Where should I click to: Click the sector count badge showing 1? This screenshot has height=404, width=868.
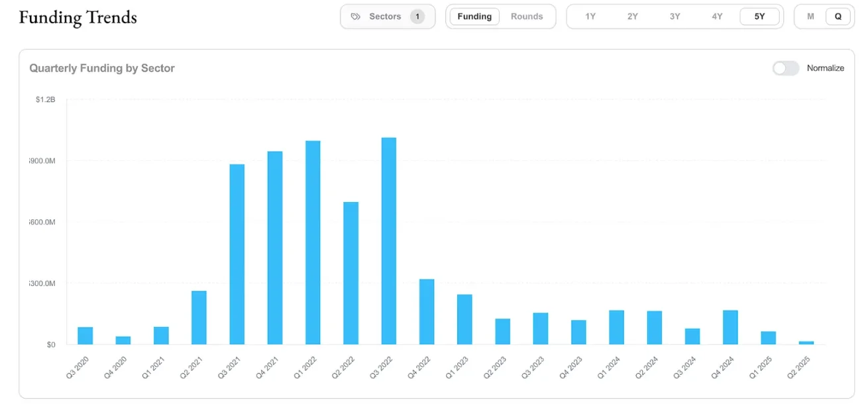pos(417,17)
